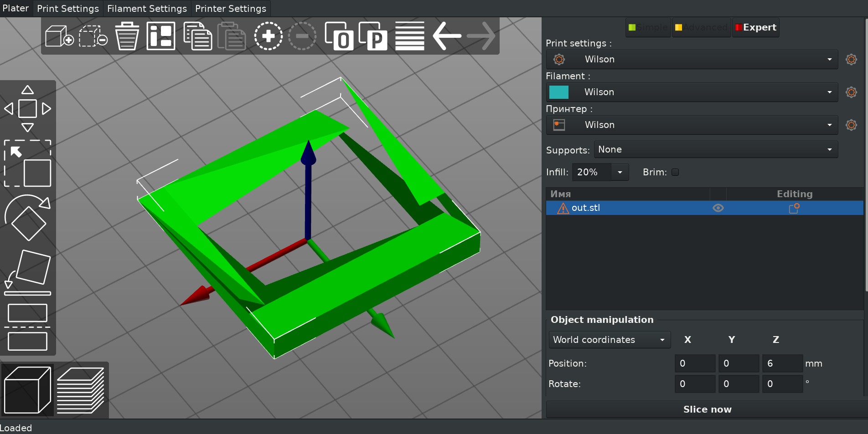Click the Rotate X input field
The width and height of the screenshot is (868, 434).
tap(695, 384)
